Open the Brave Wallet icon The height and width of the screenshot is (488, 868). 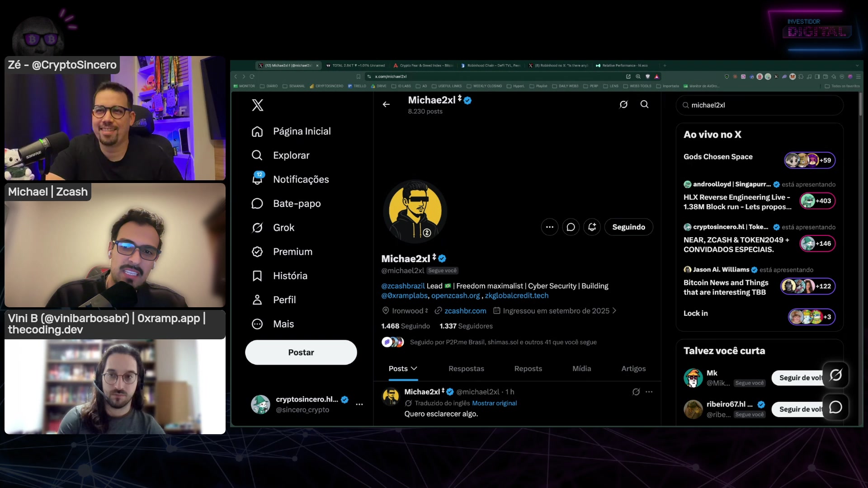[x=826, y=77]
